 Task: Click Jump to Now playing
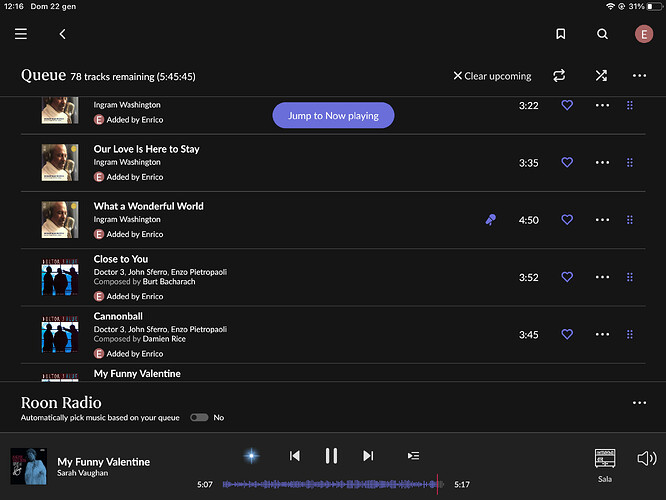[x=333, y=115]
